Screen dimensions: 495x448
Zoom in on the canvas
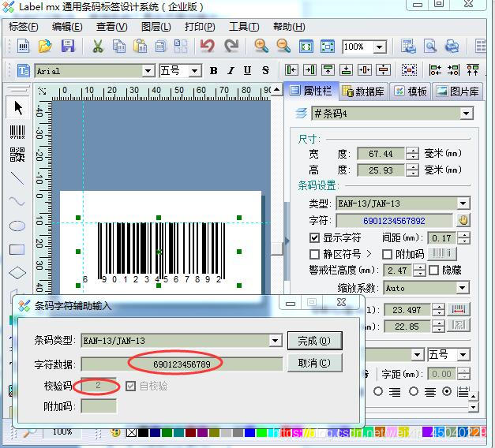(x=261, y=47)
